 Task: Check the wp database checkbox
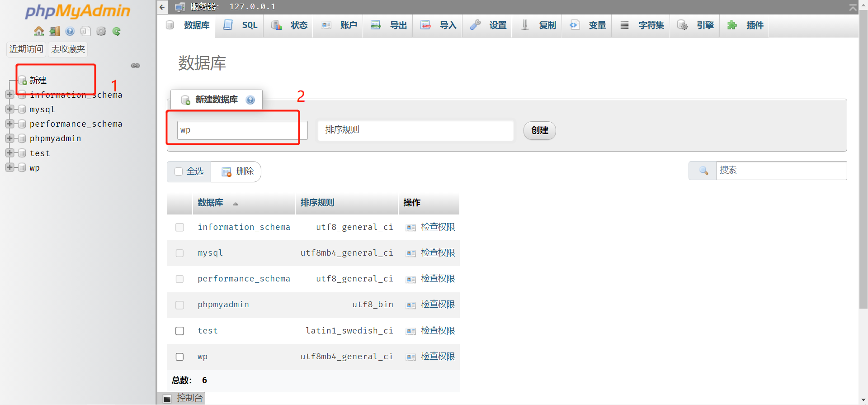pos(179,357)
